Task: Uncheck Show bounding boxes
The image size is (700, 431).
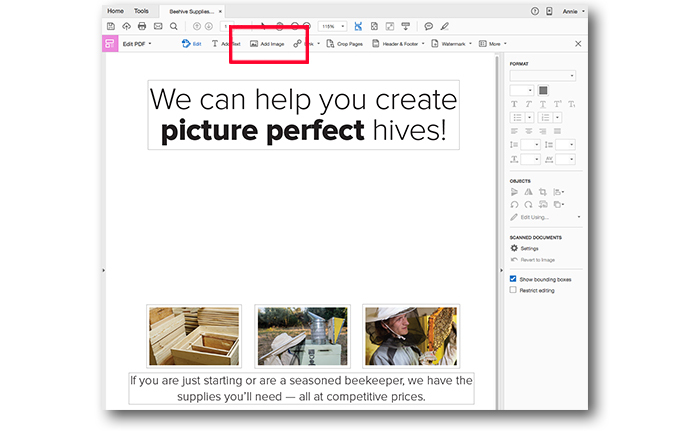Action: tap(513, 279)
